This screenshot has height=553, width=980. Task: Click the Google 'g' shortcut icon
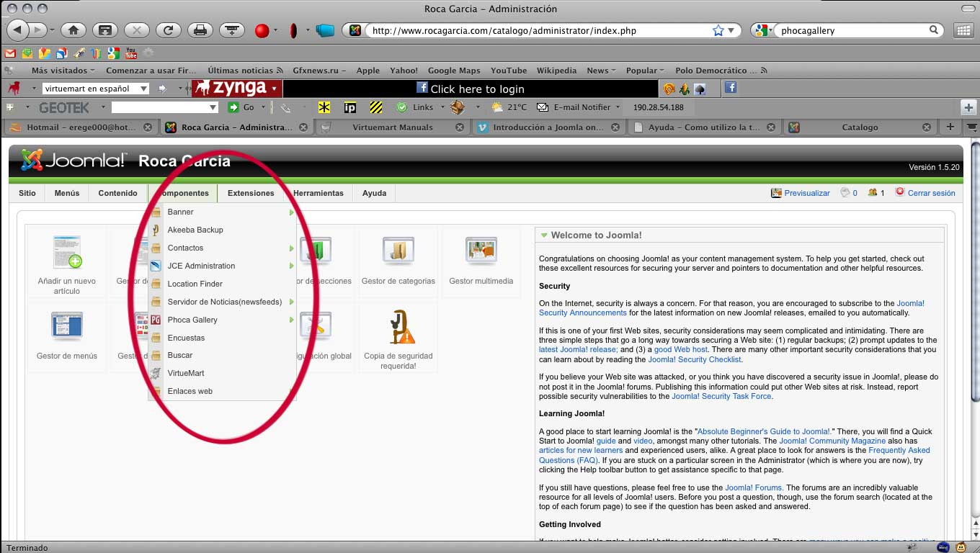click(114, 53)
